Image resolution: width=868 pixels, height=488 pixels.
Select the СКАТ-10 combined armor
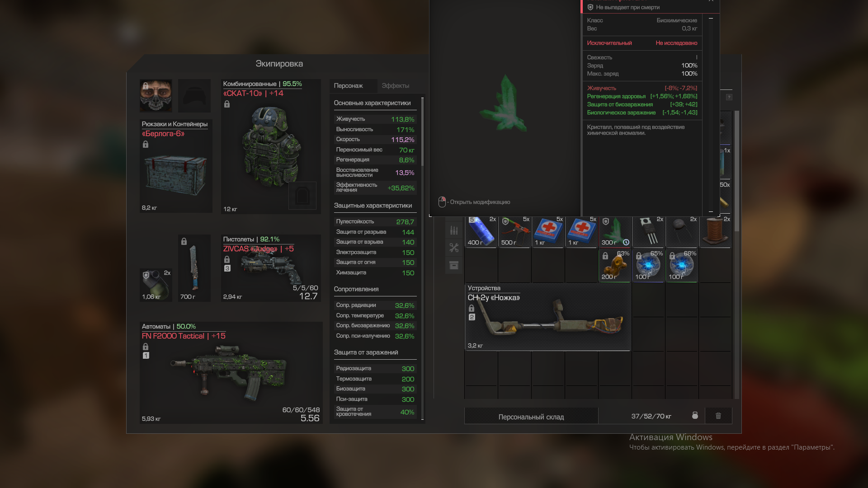[x=271, y=146]
